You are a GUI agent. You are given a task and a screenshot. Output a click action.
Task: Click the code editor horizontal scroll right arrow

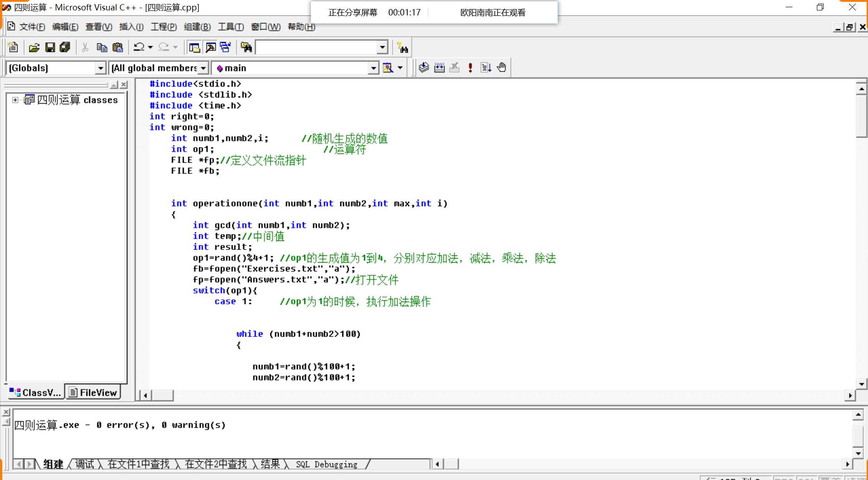(x=850, y=395)
